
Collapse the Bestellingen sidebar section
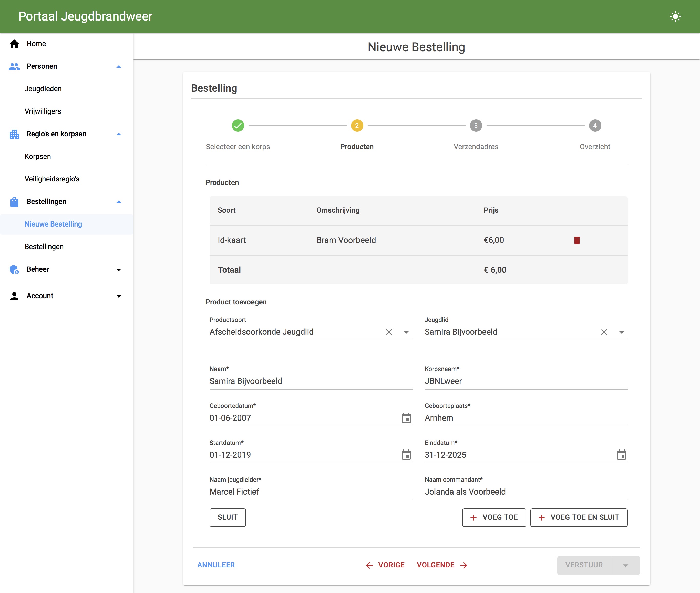click(119, 202)
